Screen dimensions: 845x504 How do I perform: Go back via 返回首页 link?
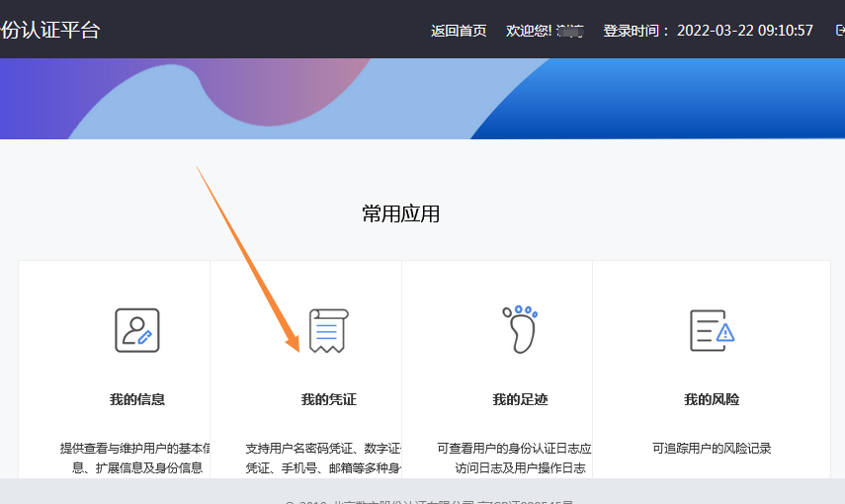(x=459, y=31)
